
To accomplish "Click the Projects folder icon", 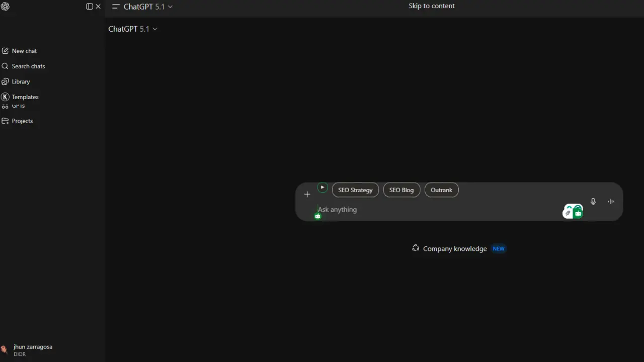I will (x=5, y=121).
